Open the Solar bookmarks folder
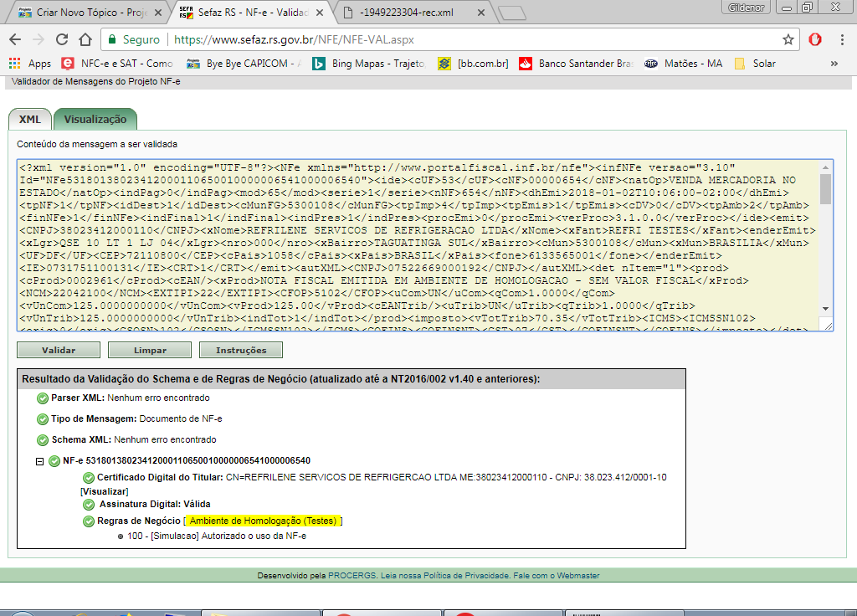This screenshot has height=616, width=857. 756,64
